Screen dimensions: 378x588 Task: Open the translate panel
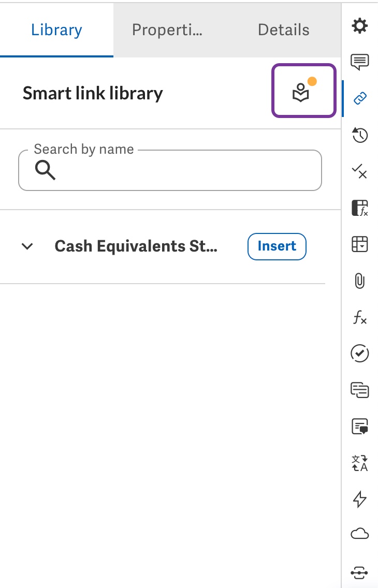click(x=360, y=464)
